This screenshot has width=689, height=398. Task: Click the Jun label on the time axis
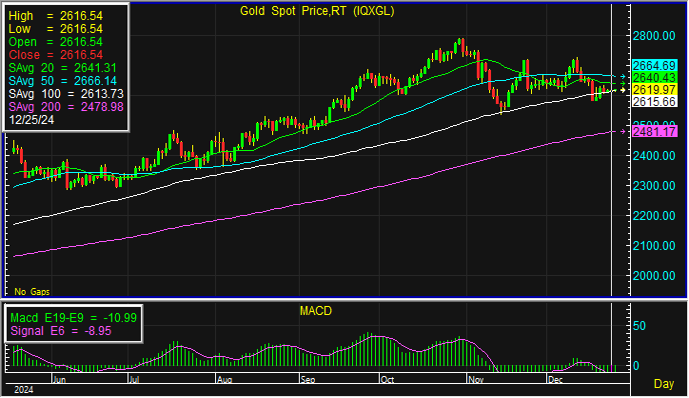59,380
